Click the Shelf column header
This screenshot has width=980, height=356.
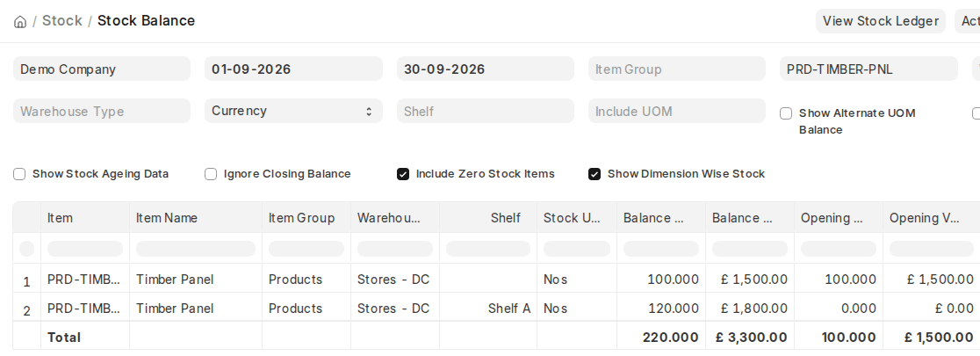[x=488, y=218]
